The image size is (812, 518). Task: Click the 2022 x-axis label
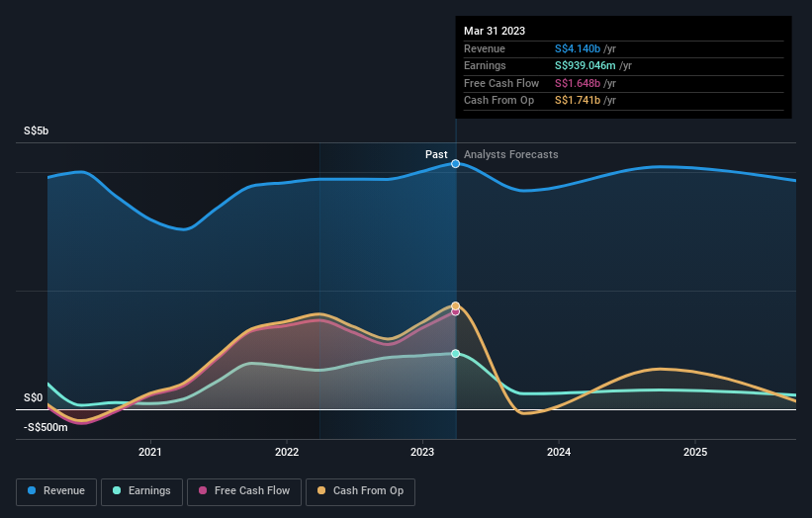tap(287, 453)
